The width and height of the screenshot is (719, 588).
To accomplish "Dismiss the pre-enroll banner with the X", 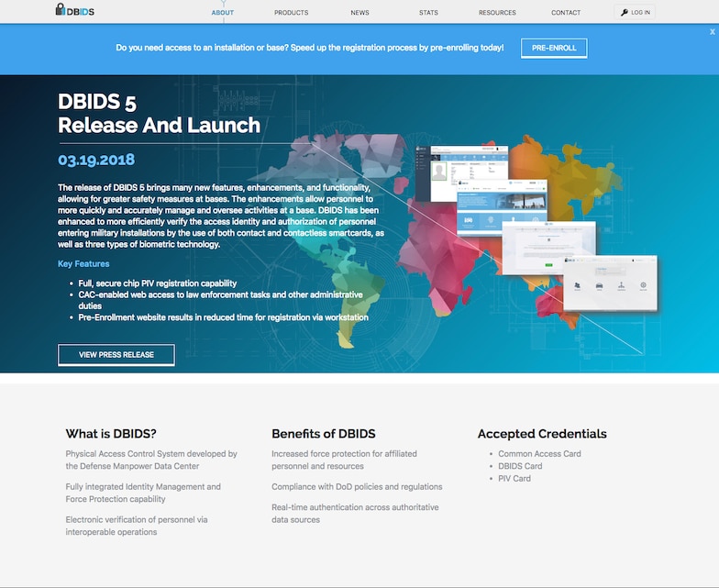I will pyautogui.click(x=712, y=32).
